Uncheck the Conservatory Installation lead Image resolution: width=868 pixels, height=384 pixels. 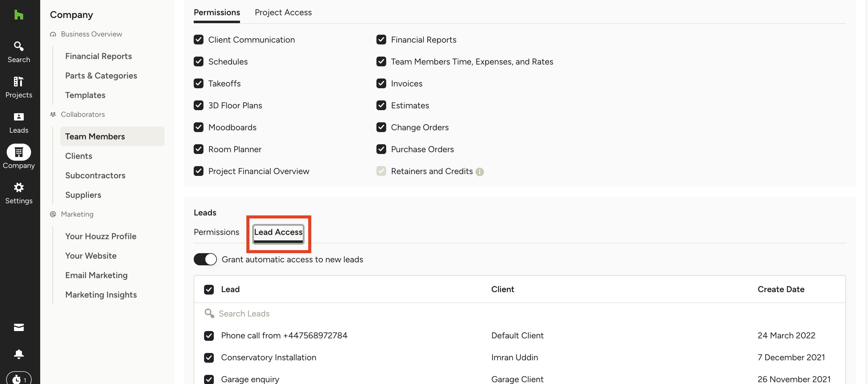(x=209, y=358)
